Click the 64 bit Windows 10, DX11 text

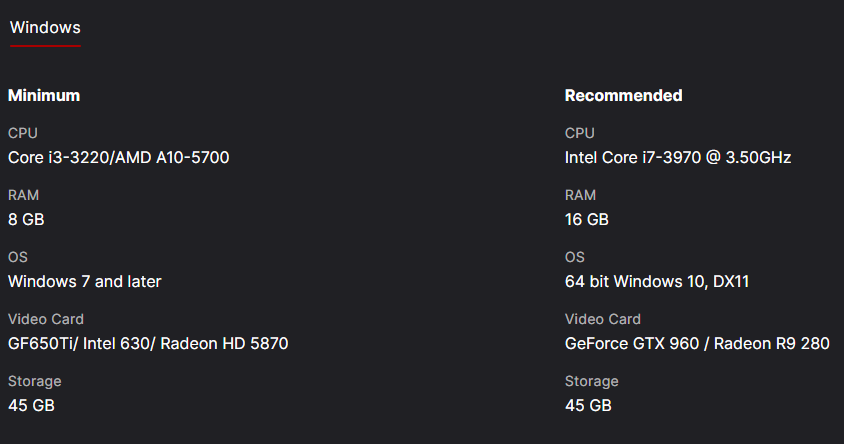point(657,281)
